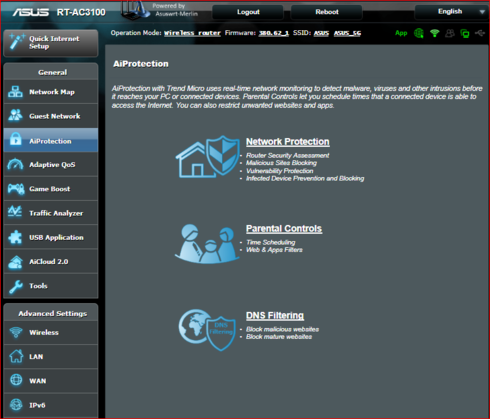Viewport: 490px width, 419px height.
Task: Select Adaptive QoS menu item
Action: click(51, 165)
